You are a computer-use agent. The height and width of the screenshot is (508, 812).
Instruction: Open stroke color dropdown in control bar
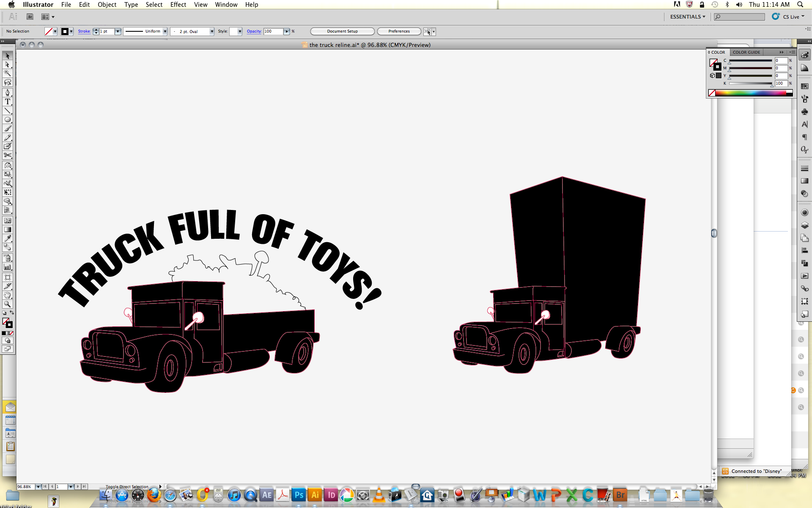[x=71, y=31]
